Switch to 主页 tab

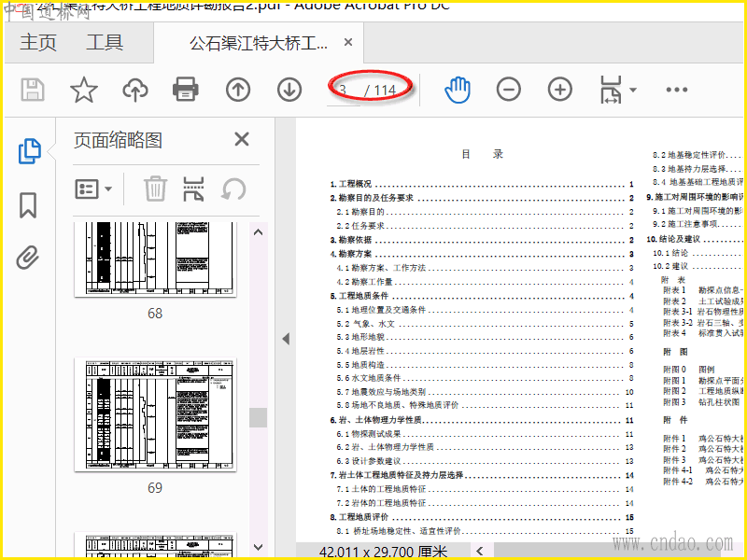tap(38, 42)
